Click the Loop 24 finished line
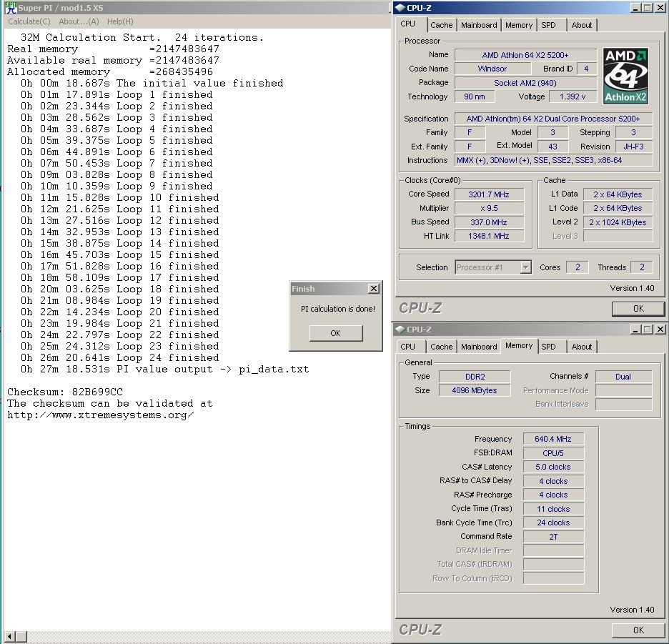Viewport: 669px width, 644px height. (120, 357)
